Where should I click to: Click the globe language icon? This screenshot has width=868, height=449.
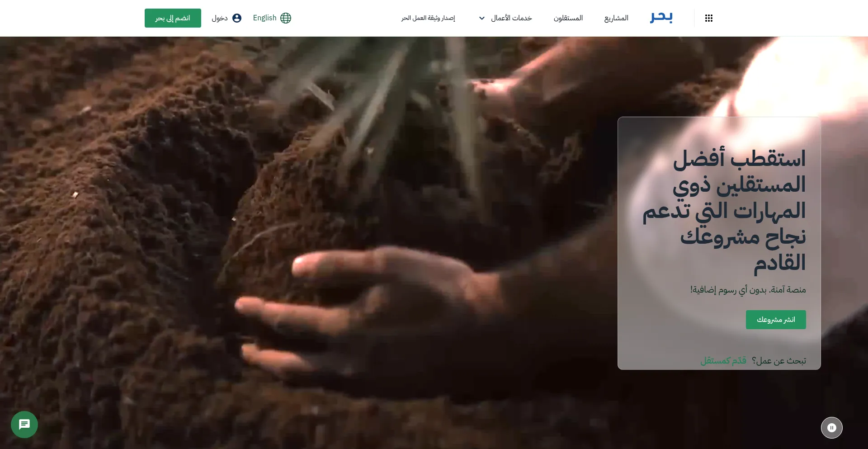[286, 18]
